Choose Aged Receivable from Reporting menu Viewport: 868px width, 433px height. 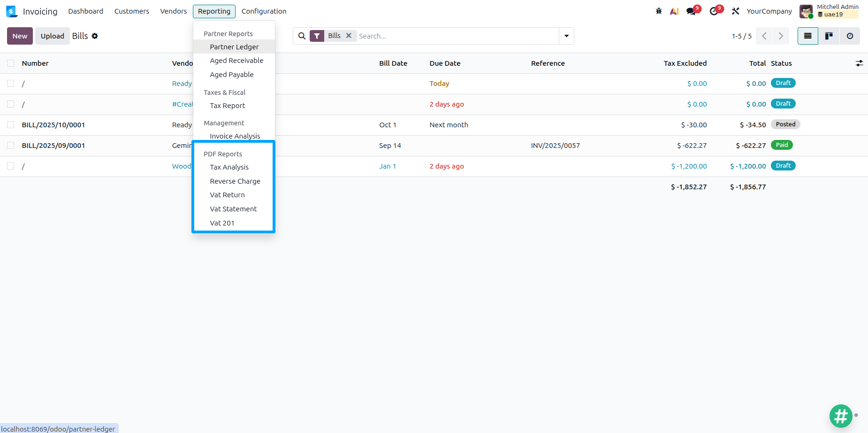[236, 61]
